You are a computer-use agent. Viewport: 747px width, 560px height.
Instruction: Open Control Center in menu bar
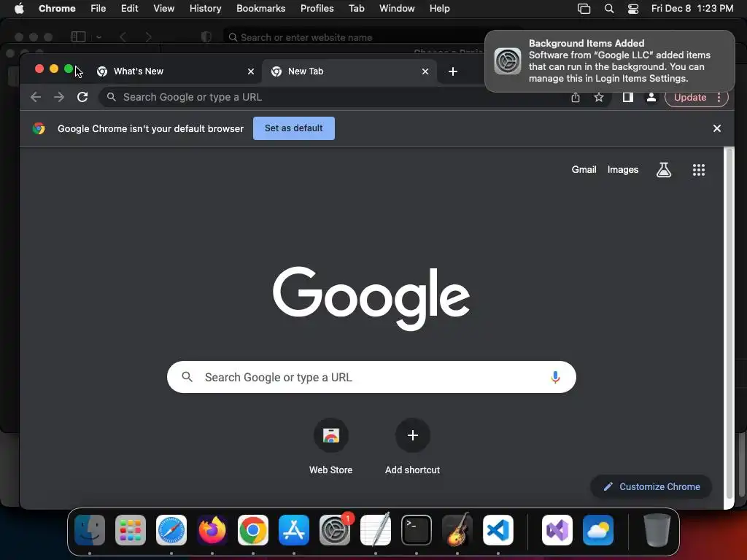pos(633,9)
